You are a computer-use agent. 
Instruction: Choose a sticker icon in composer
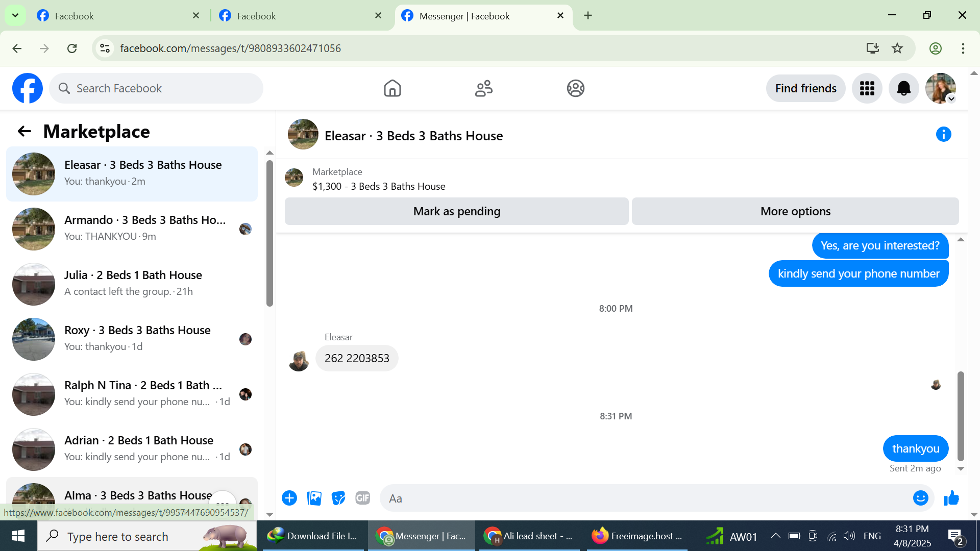pyautogui.click(x=338, y=498)
